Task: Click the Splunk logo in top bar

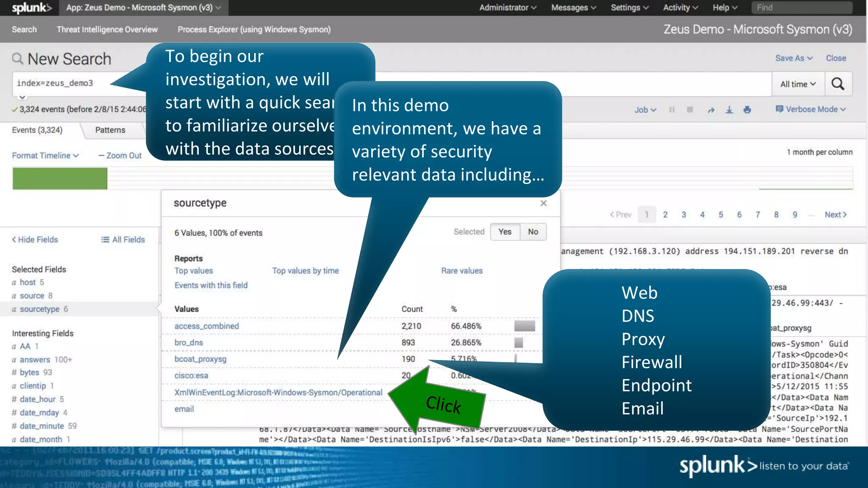Action: pos(31,8)
